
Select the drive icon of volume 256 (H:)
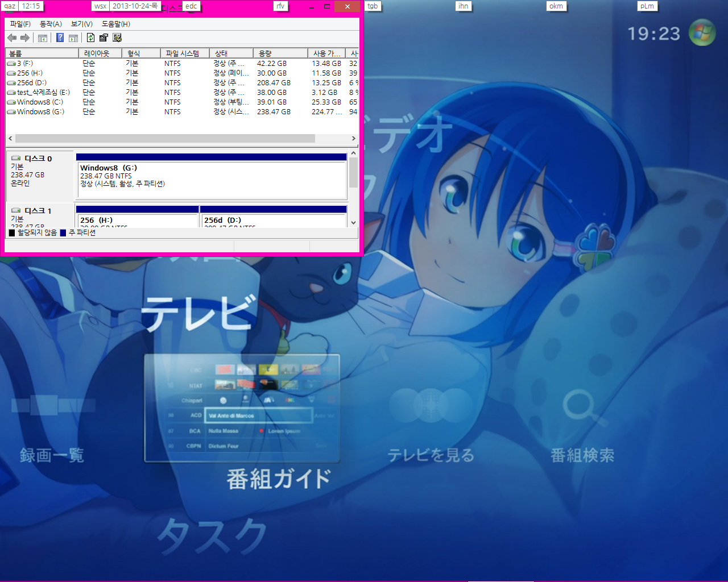tap(11, 73)
